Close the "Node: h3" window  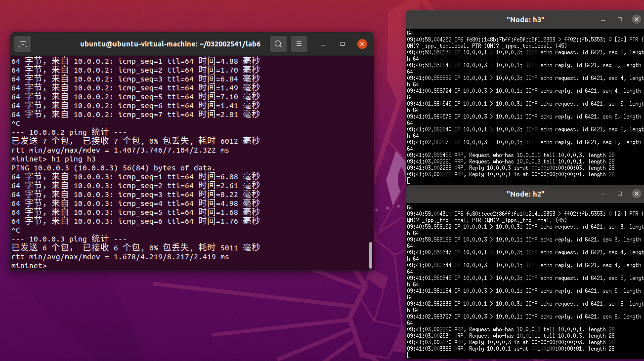[x=637, y=19]
